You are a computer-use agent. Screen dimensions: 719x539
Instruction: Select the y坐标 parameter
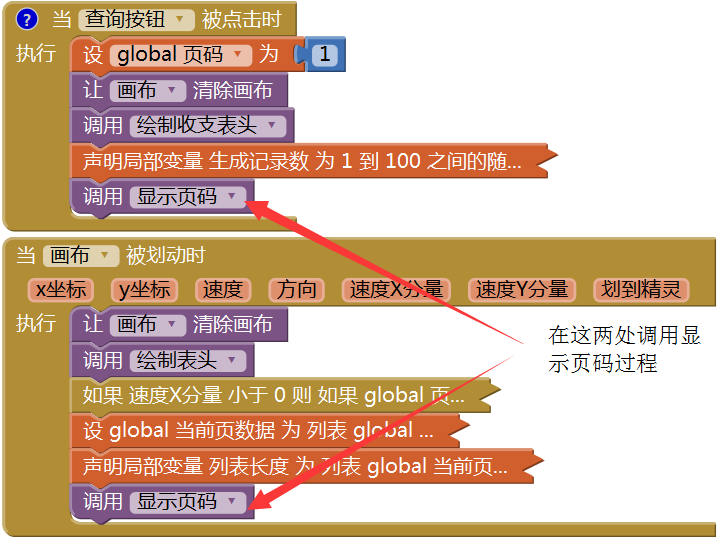tap(144, 290)
